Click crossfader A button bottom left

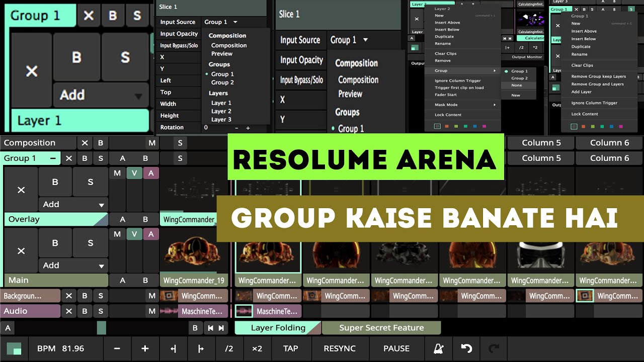click(x=8, y=328)
